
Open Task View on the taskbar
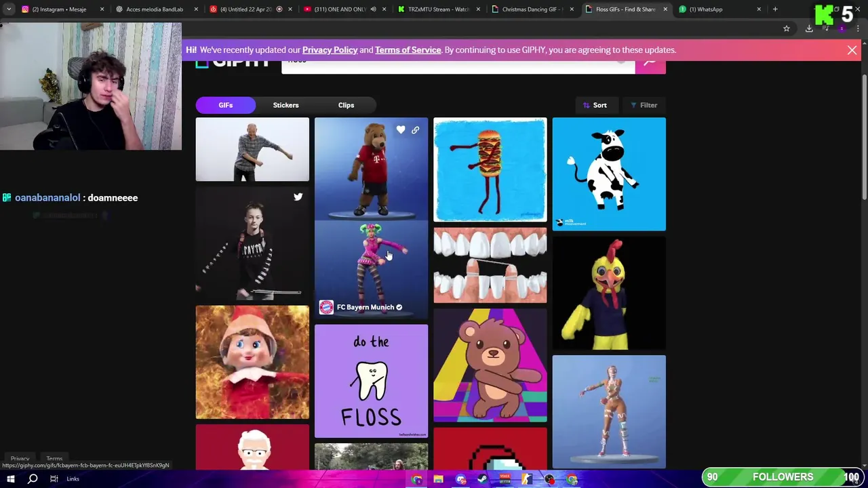[x=54, y=479]
